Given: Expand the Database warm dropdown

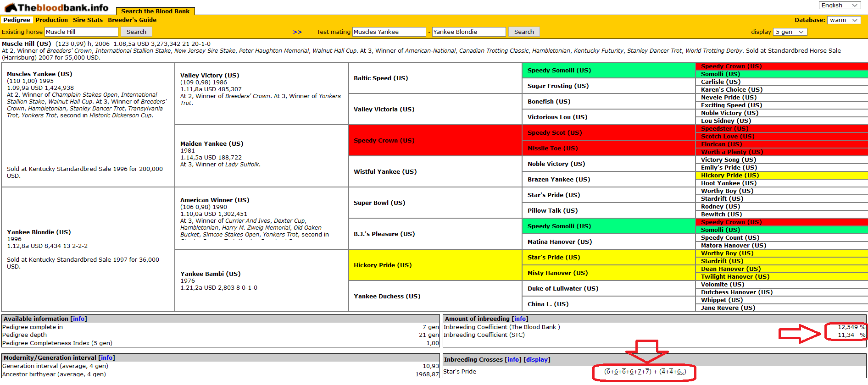Looking at the screenshot, I should coord(844,20).
